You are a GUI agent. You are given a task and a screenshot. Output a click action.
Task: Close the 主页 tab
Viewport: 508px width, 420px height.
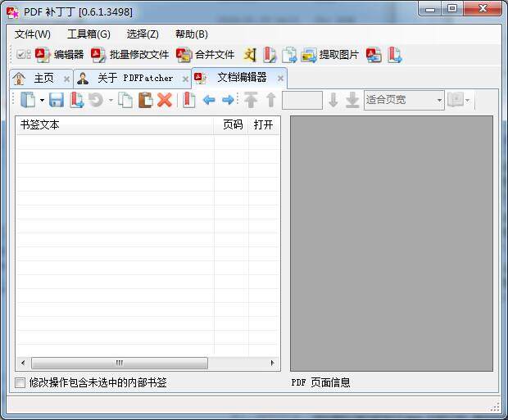[66, 79]
